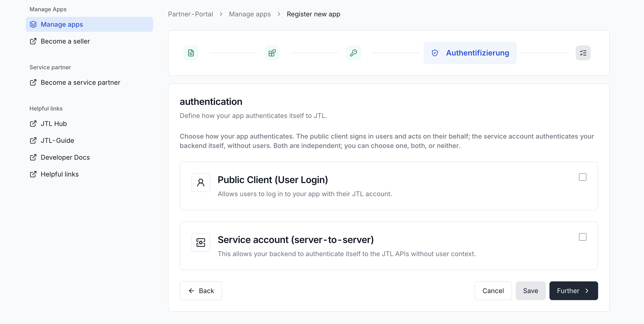
Task: Click the shield icon beside Authentifizierung
Action: (x=435, y=53)
